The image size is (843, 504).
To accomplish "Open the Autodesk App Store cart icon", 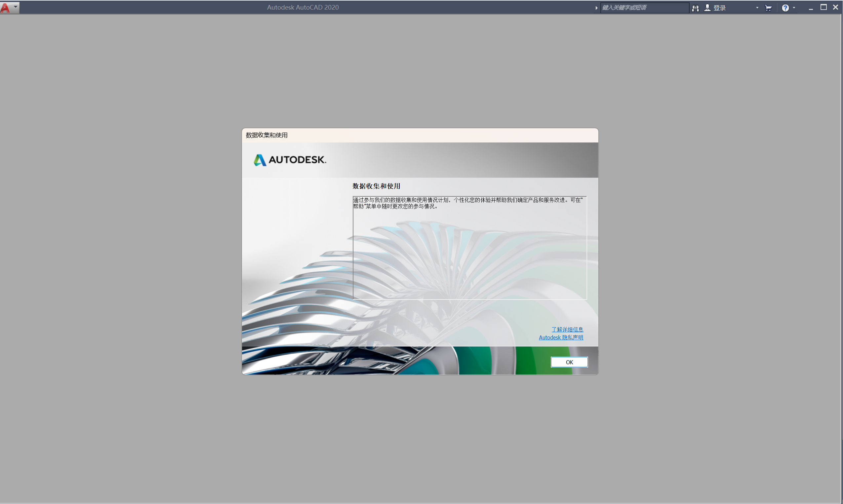I will pos(768,8).
